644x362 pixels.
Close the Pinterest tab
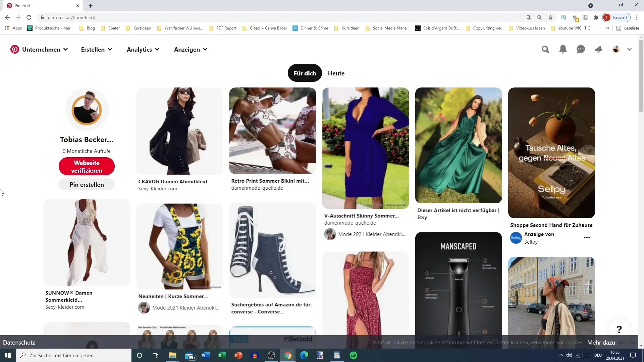78,6
